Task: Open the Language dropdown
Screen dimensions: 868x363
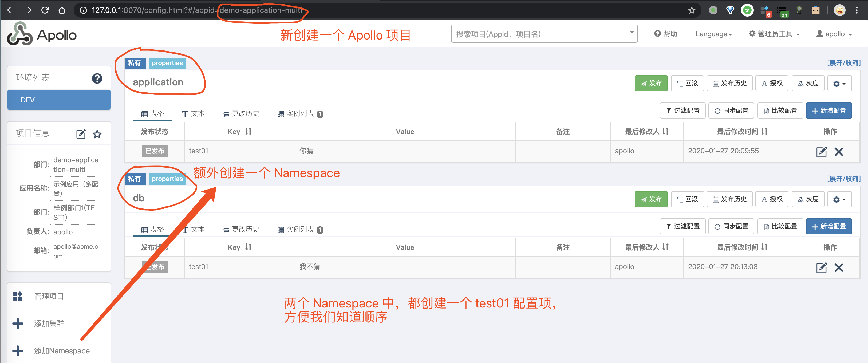Action: [x=714, y=34]
